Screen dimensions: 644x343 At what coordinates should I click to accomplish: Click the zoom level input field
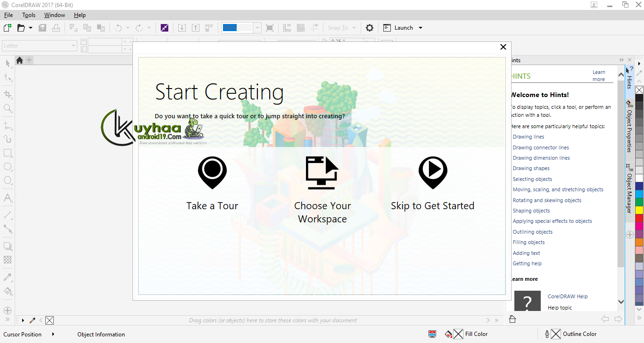(x=237, y=28)
